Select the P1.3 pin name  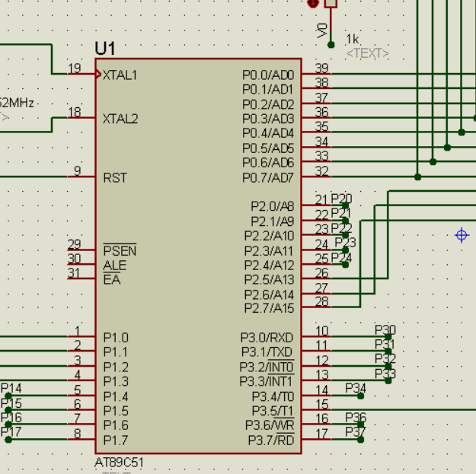click(116, 381)
